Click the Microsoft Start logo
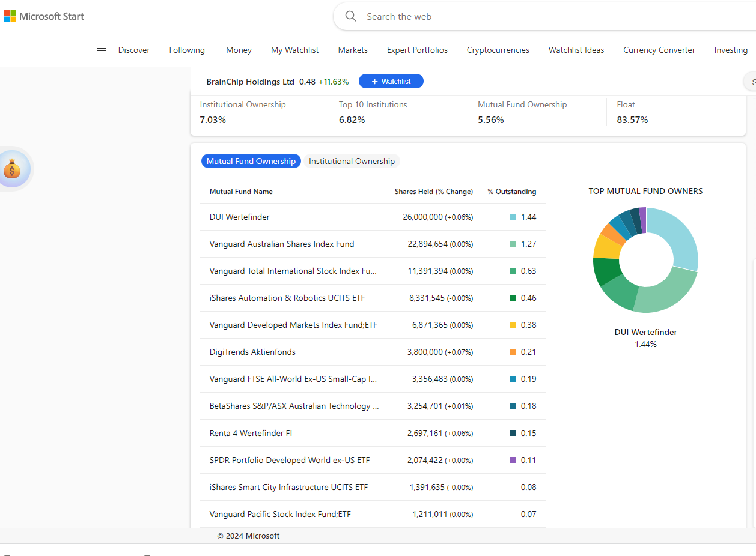 pos(44,16)
